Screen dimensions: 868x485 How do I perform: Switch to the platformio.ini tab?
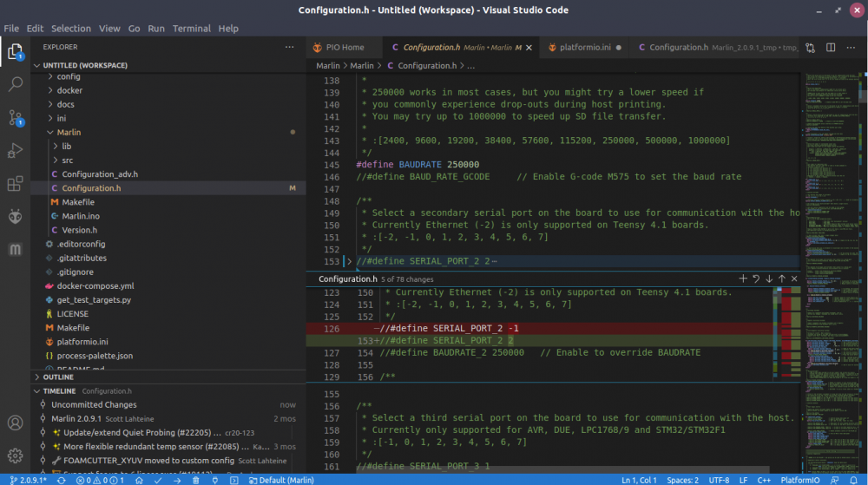pos(586,48)
